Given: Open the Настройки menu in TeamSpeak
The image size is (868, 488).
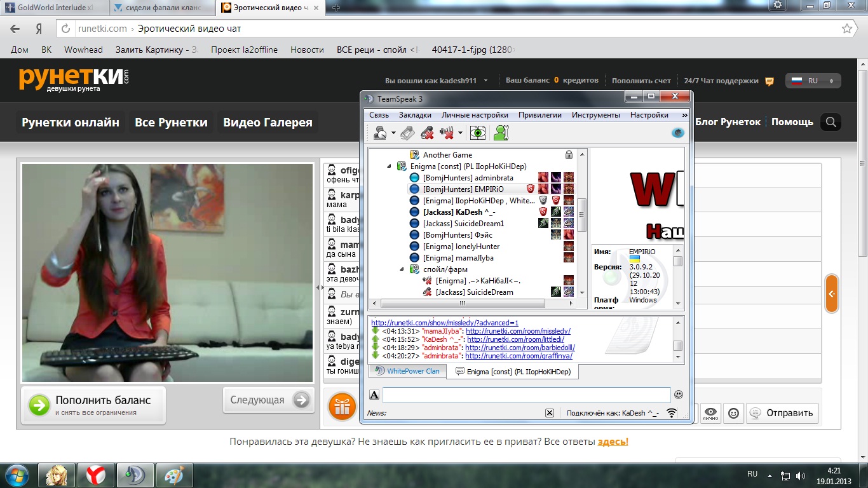Looking at the screenshot, I should (x=649, y=115).
